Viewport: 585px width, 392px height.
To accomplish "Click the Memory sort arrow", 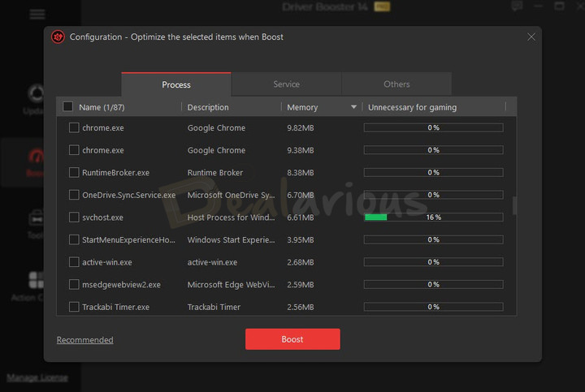I will click(353, 107).
